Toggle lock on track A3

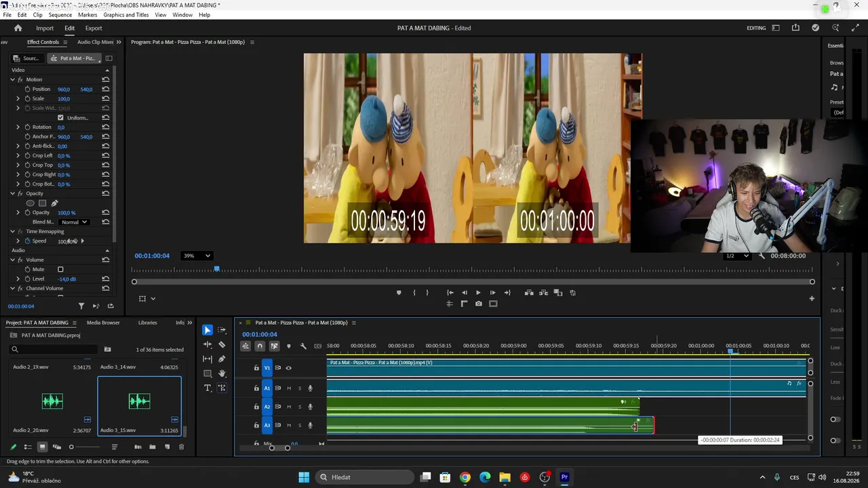256,426
